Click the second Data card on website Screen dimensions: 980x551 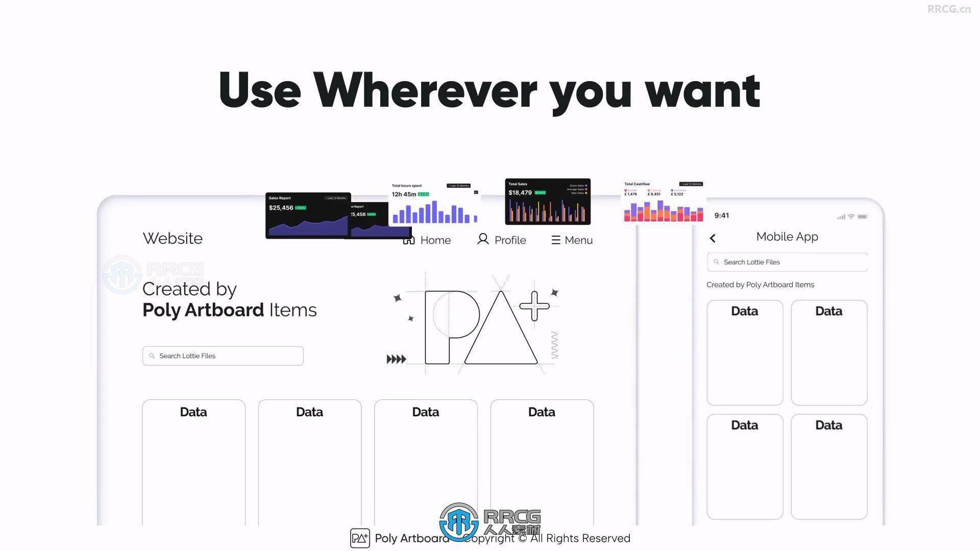[309, 464]
